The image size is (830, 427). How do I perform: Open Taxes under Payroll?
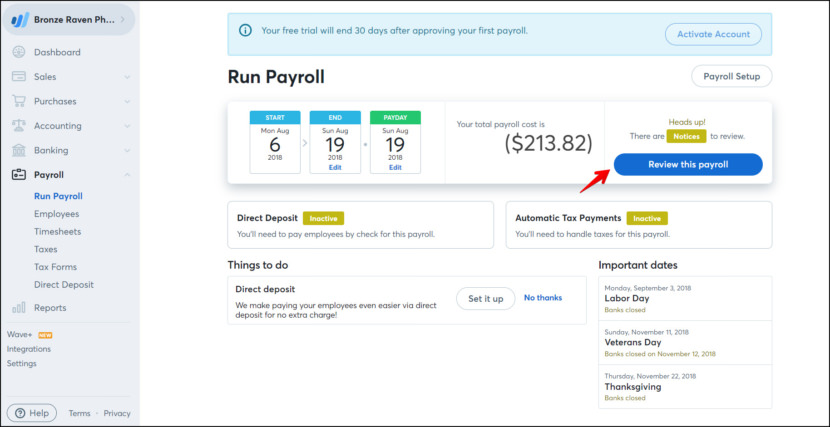[46, 249]
